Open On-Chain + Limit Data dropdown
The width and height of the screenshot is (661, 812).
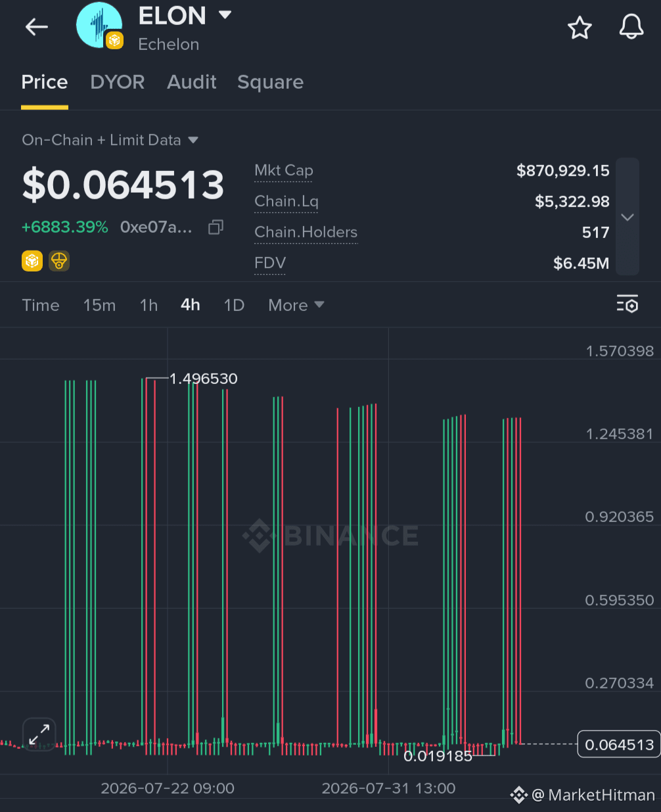click(x=110, y=140)
